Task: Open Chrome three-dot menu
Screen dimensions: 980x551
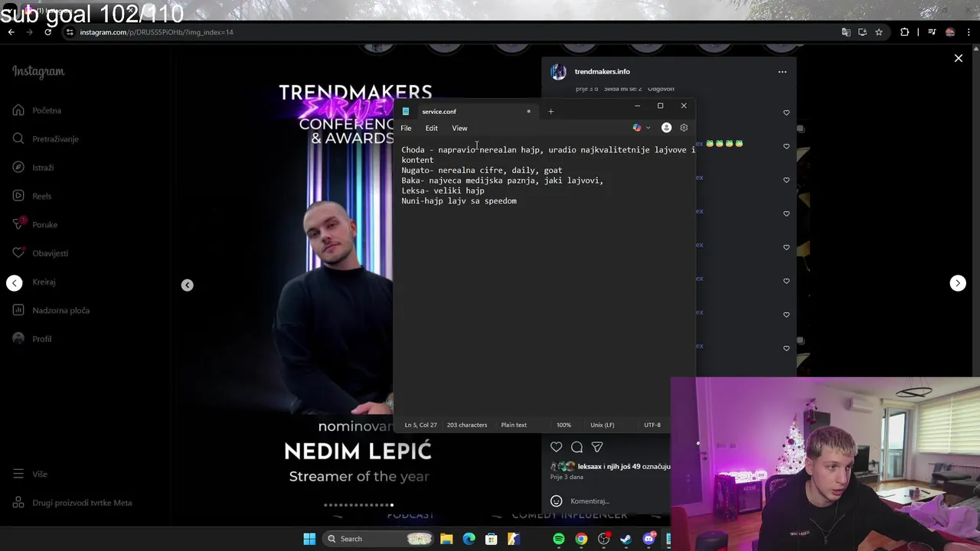Action: [968, 32]
